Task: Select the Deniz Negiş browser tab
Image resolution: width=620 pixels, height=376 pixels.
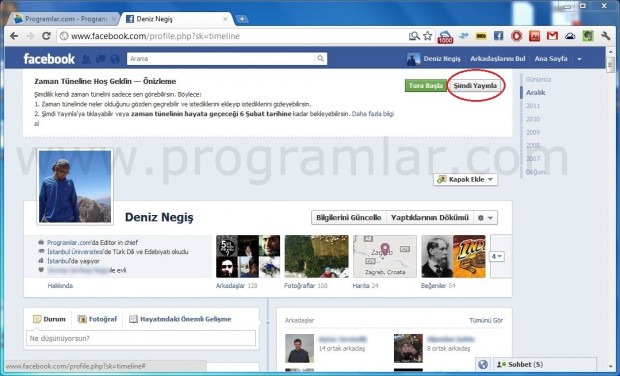Action: [x=177, y=19]
